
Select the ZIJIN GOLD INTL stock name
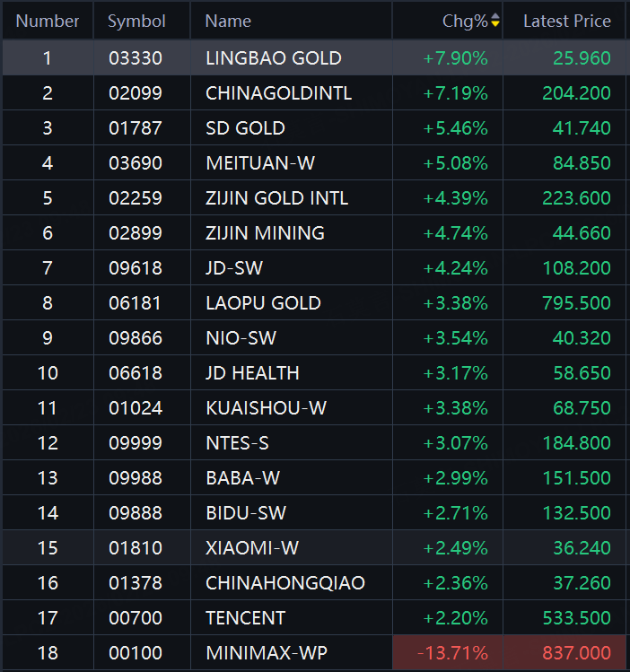click(x=276, y=198)
